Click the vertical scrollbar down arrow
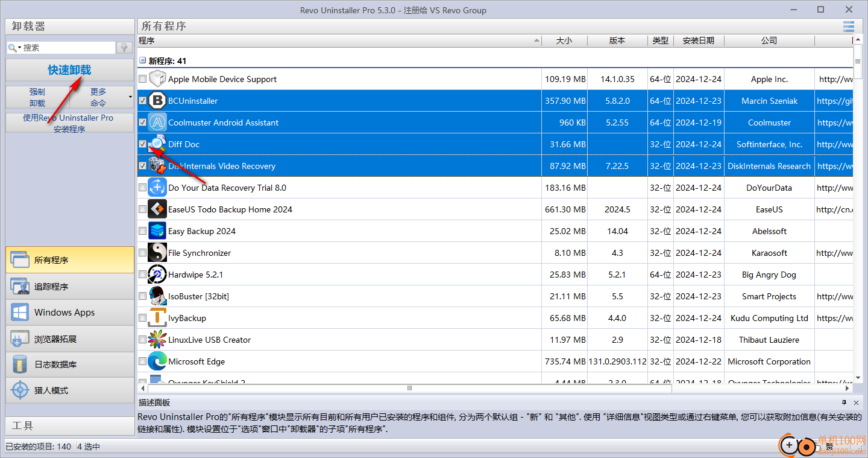The height and width of the screenshot is (458, 868). click(858, 378)
